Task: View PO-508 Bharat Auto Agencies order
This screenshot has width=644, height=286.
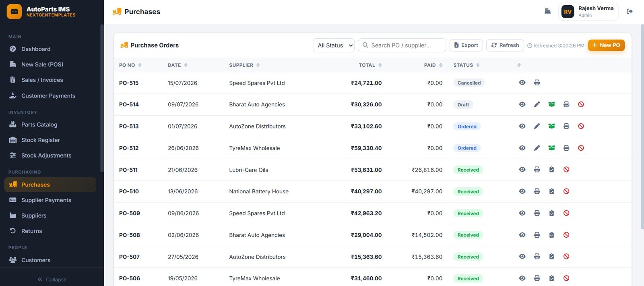Action: point(522,235)
